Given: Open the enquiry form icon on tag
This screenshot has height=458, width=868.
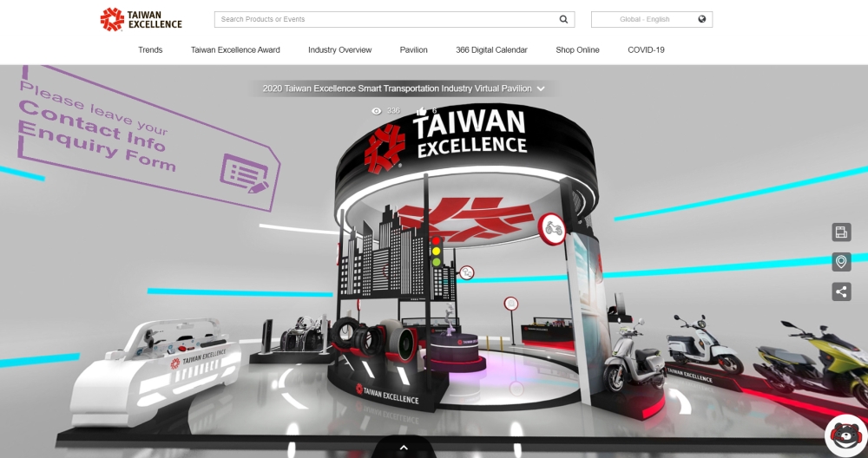Looking at the screenshot, I should [244, 172].
